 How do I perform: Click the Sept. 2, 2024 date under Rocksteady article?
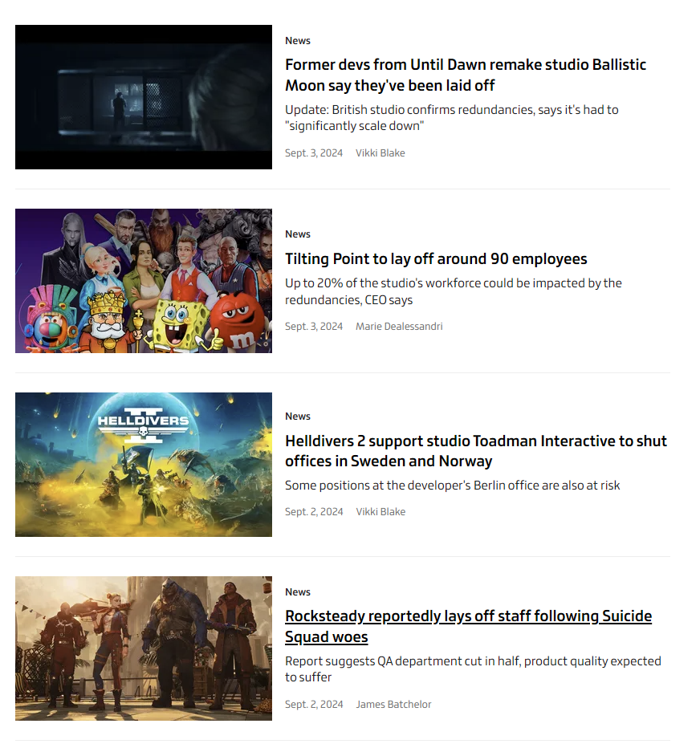(314, 704)
